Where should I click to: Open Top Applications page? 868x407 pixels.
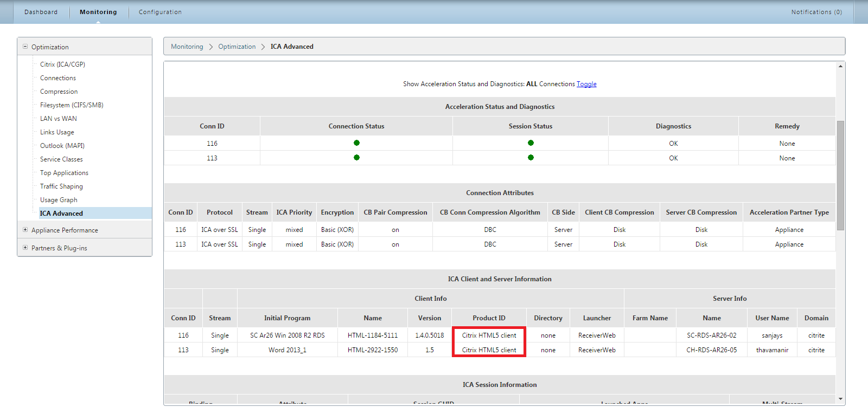(64, 173)
